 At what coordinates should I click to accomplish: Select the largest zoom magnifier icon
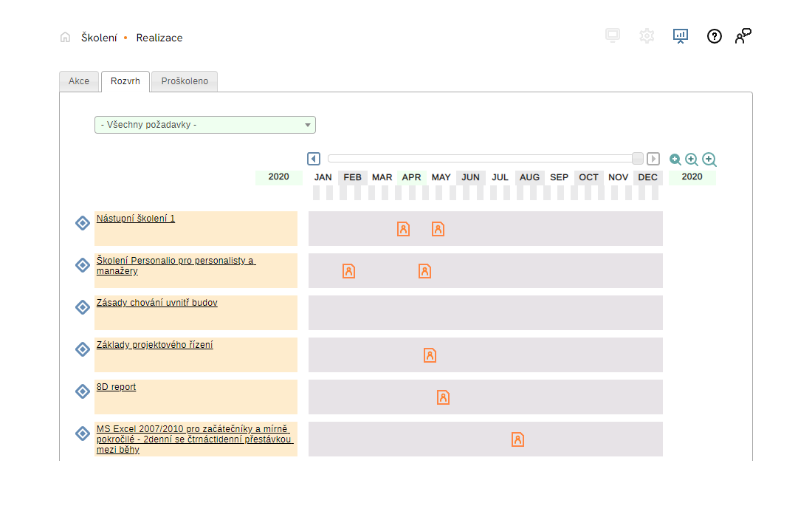tap(709, 160)
